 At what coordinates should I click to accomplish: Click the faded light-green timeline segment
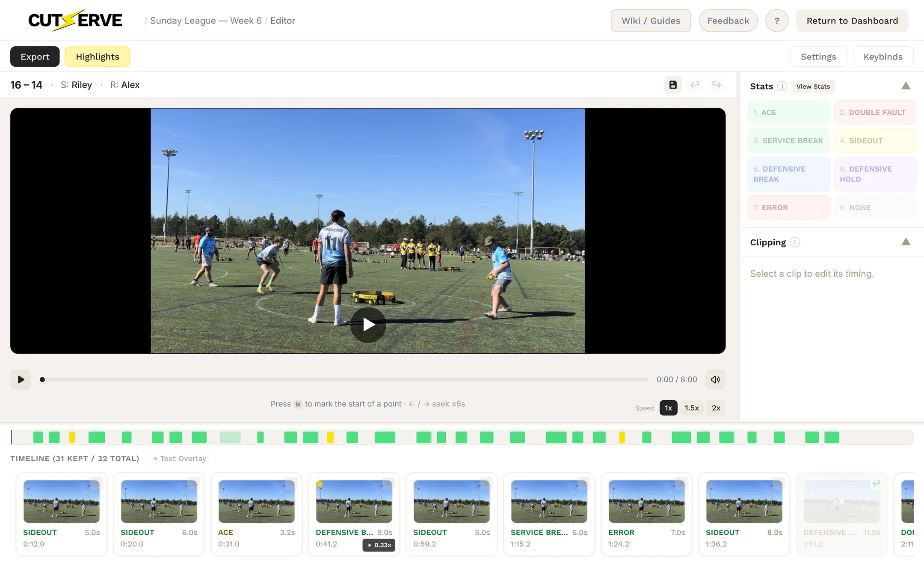coord(230,437)
